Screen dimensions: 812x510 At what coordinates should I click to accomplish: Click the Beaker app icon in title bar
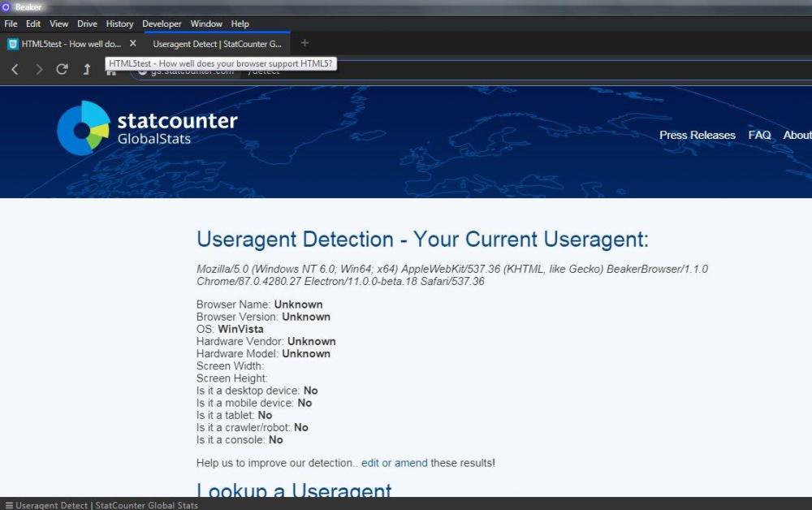pos(6,6)
